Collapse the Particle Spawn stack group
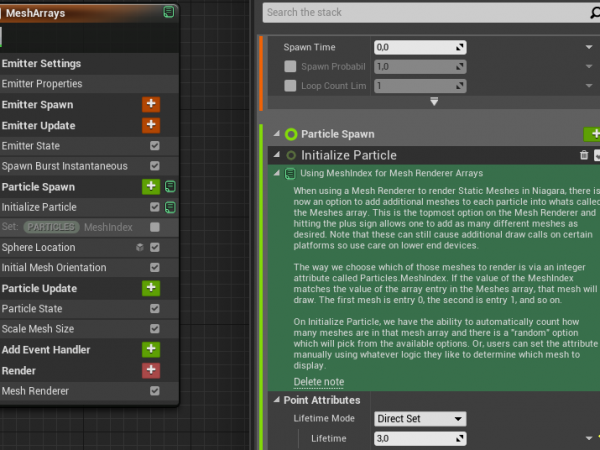This screenshot has width=600, height=450. [276, 134]
